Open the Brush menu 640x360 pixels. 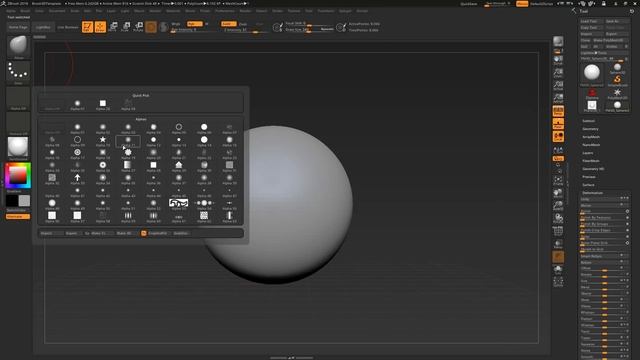coord(25,11)
